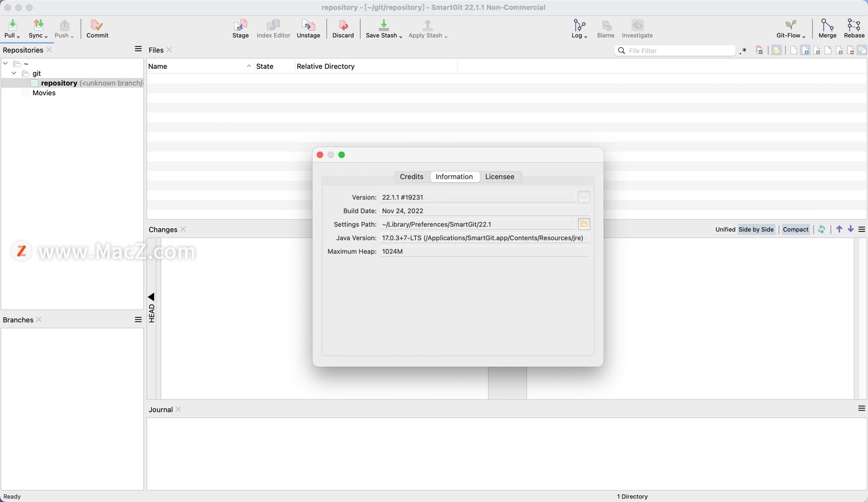Sort files by the Name column header
Viewport: 868px width, 502px height.
pos(200,66)
